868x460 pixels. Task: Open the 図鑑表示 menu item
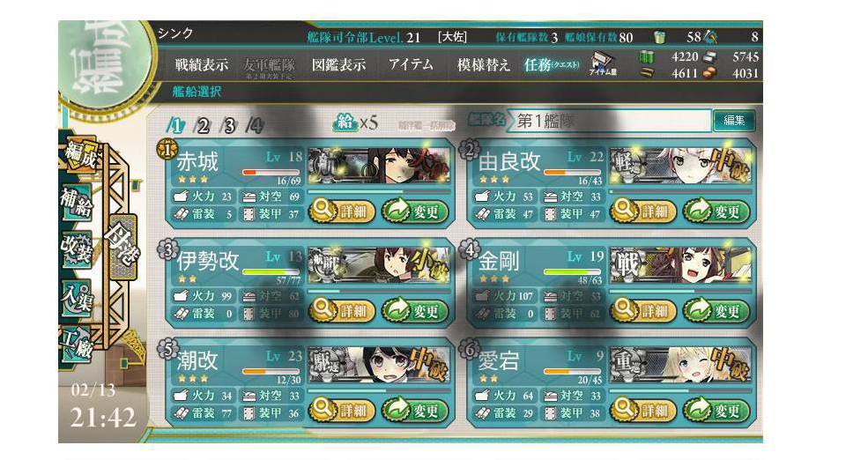338,64
